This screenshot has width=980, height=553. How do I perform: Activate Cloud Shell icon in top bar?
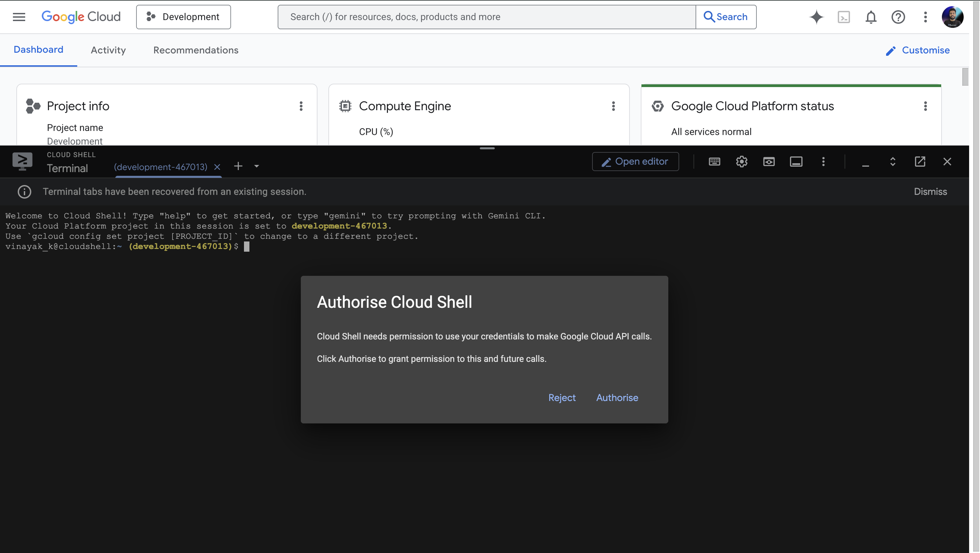[844, 17]
